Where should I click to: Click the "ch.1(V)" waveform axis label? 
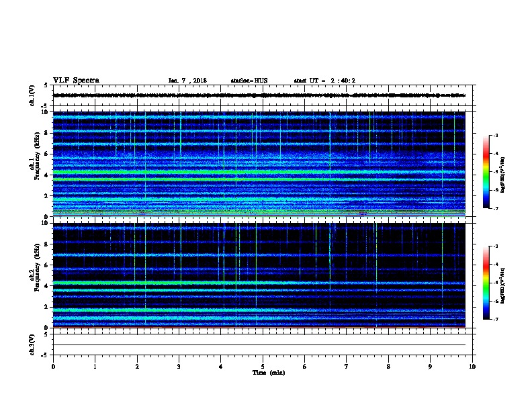pyautogui.click(x=32, y=95)
